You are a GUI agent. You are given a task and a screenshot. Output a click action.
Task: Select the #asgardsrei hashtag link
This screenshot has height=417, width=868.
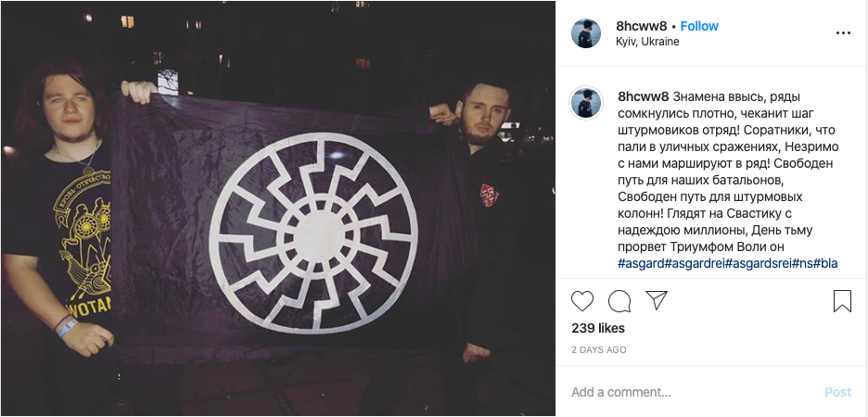coord(759,263)
